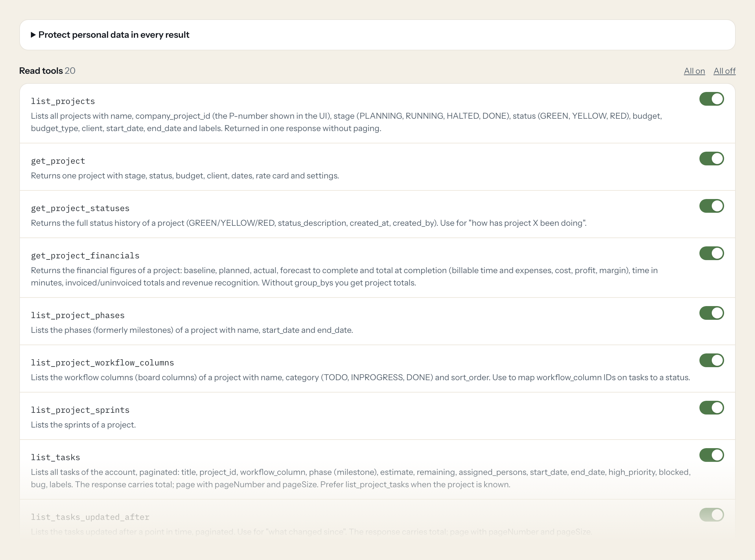Click the get_project_statuses description text
755x560 pixels.
click(x=309, y=223)
